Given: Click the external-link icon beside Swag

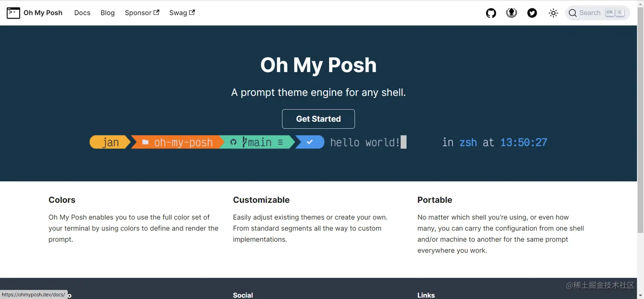Looking at the screenshot, I should point(192,12).
